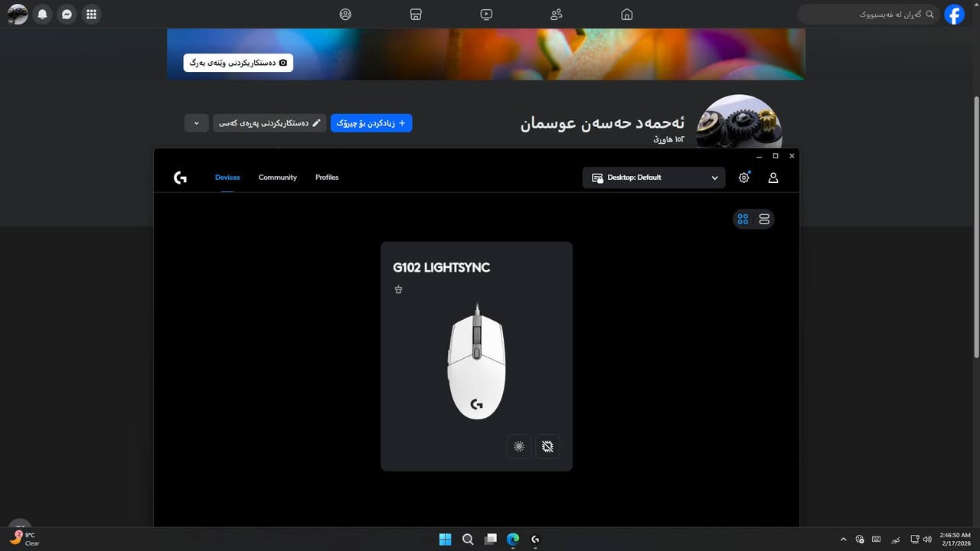This screenshot has width=980, height=551.
Task: Select the G102 LIGHTSYNC mouse image
Action: [476, 364]
